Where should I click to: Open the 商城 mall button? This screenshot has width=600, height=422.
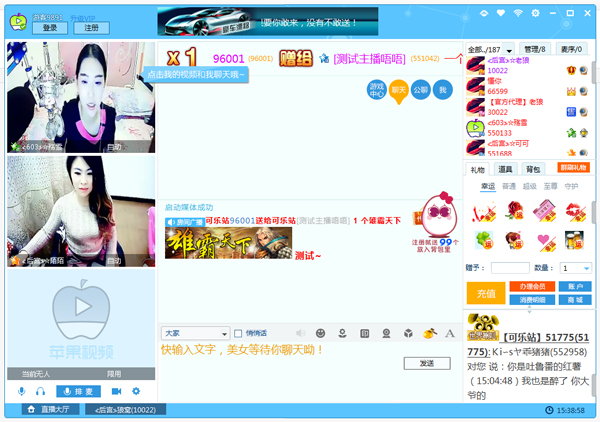click(x=575, y=300)
